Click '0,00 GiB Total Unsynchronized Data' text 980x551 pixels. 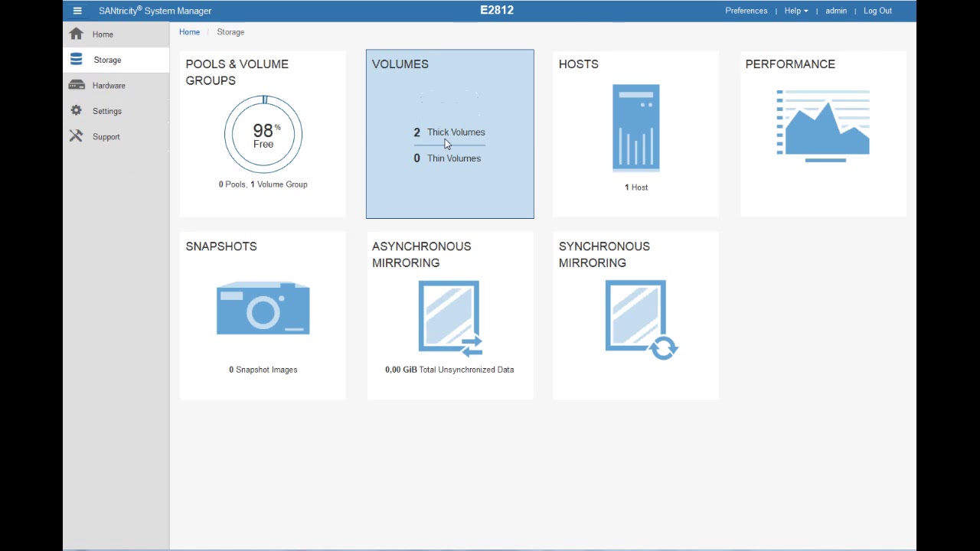click(x=449, y=370)
